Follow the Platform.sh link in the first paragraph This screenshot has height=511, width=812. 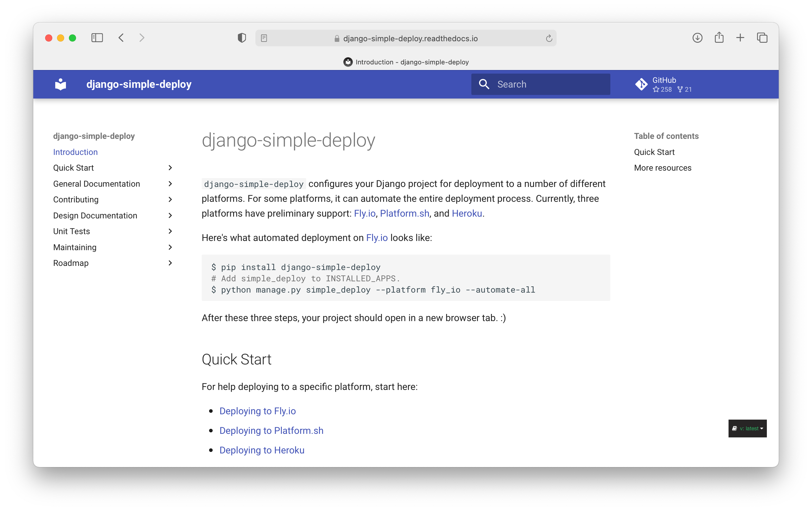click(x=404, y=213)
